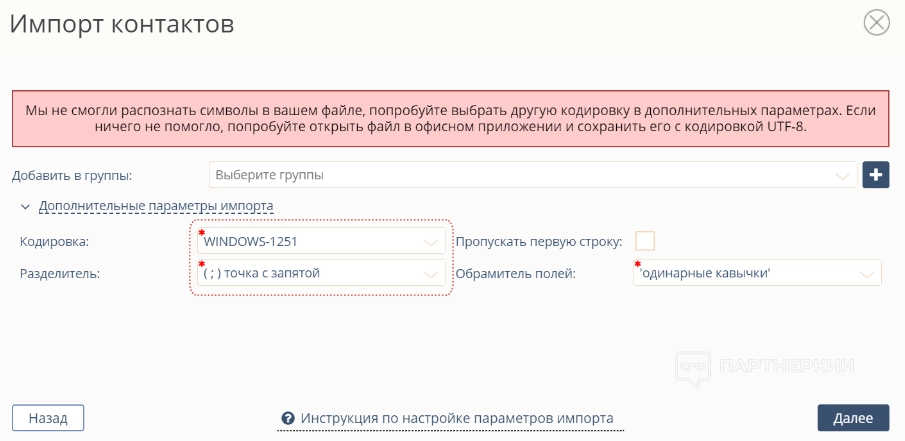Click the Добавить в группы: label

point(72,175)
